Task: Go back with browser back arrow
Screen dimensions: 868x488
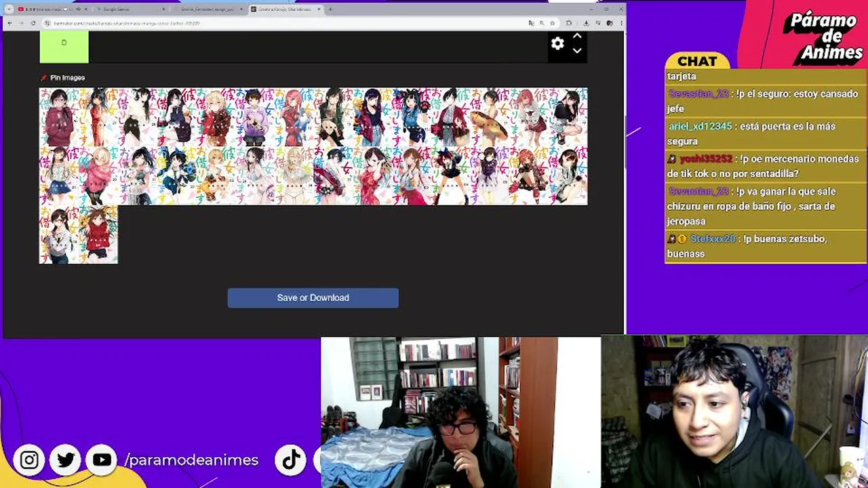Action: click(x=9, y=23)
